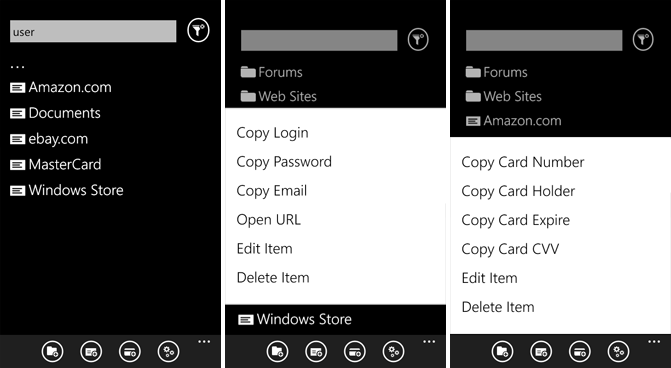Screen dimensions: 671x368
Task: Open settings gears icon on 'user' search screen
Action: click(x=169, y=352)
